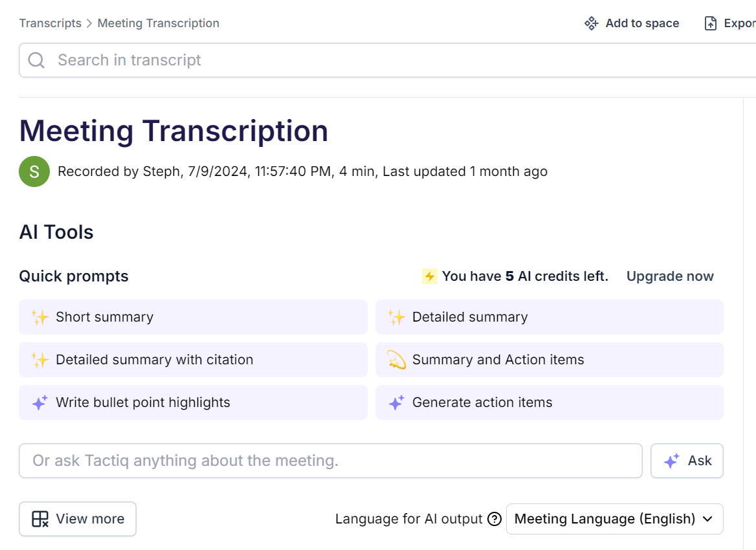The height and width of the screenshot is (550, 756).
Task: Open the Meeting Language (English) dropdown
Action: pos(614,519)
